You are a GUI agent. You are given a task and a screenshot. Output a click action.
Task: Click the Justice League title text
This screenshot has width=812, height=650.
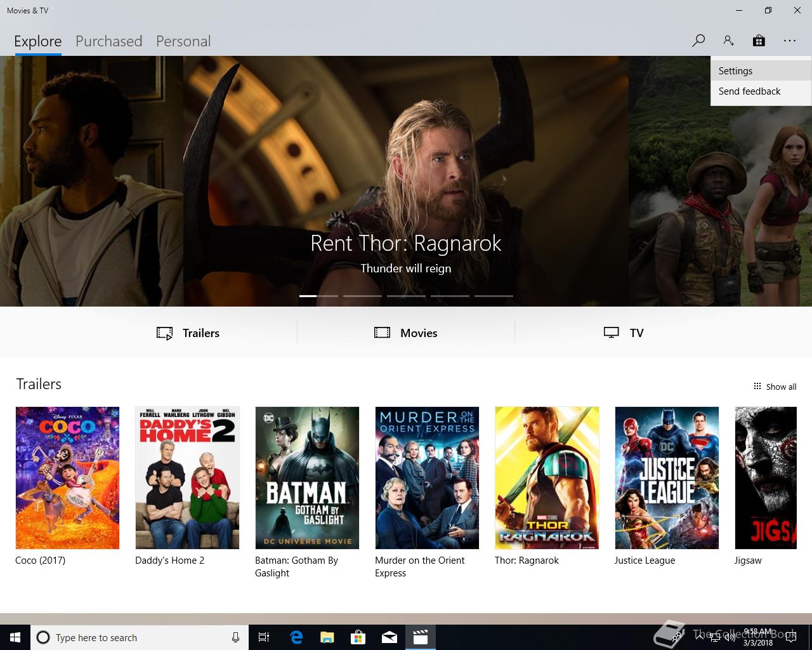(645, 560)
